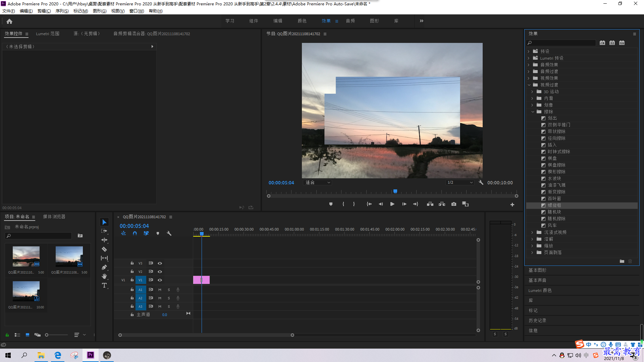Expand the 溶解 folder

(x=532, y=239)
